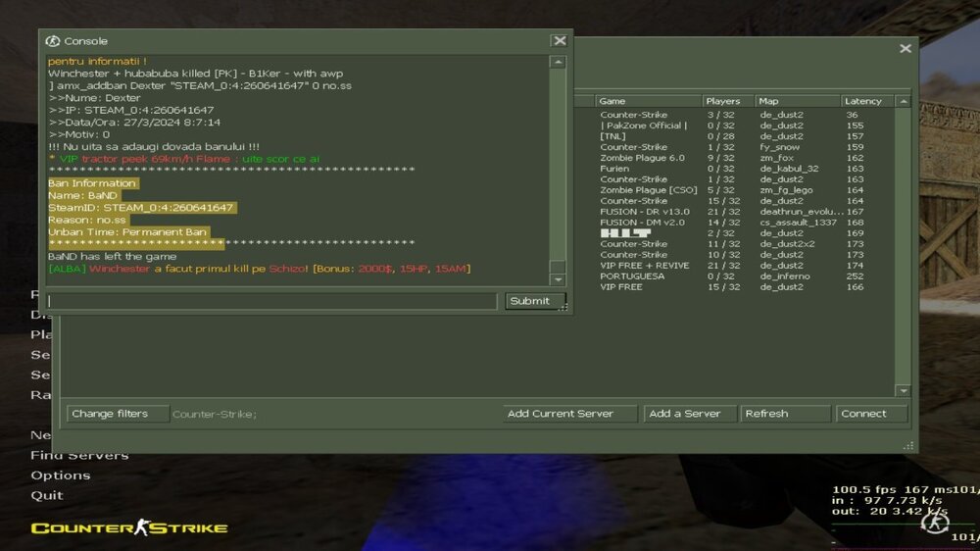The image size is (980, 551).
Task: Open Options from main menu
Action: 60,476
